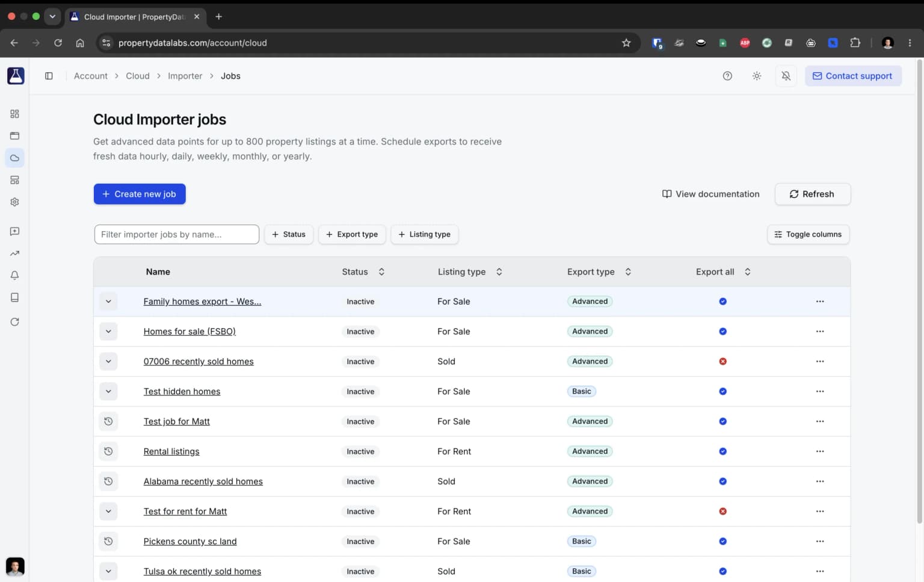Click the AdBlock Plus extension icon
The height and width of the screenshot is (582, 924).
tap(745, 43)
